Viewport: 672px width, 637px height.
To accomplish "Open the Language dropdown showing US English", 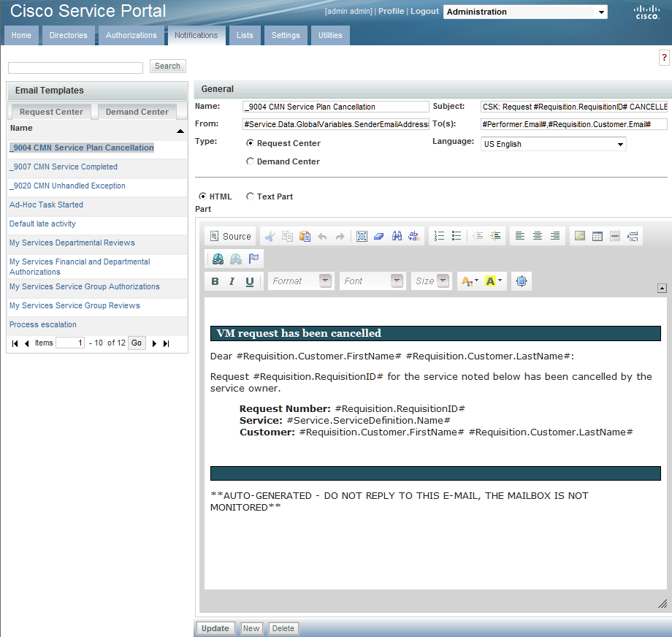I will [553, 144].
